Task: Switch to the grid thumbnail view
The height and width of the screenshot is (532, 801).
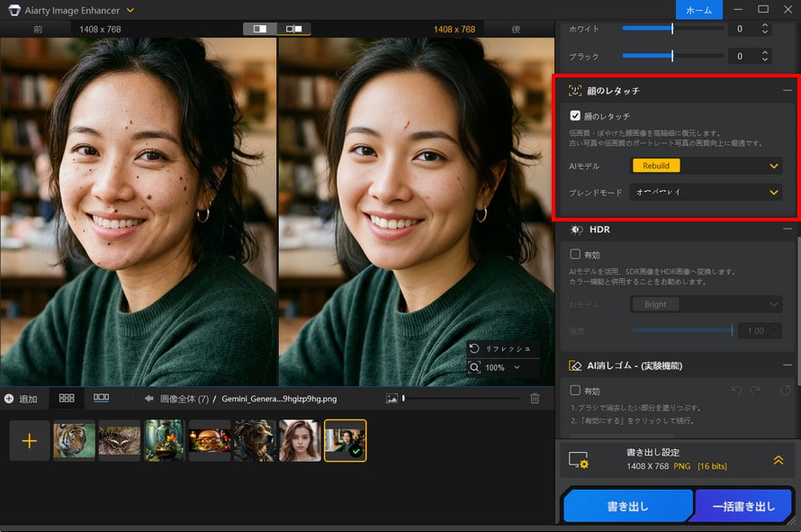Action: [67, 398]
